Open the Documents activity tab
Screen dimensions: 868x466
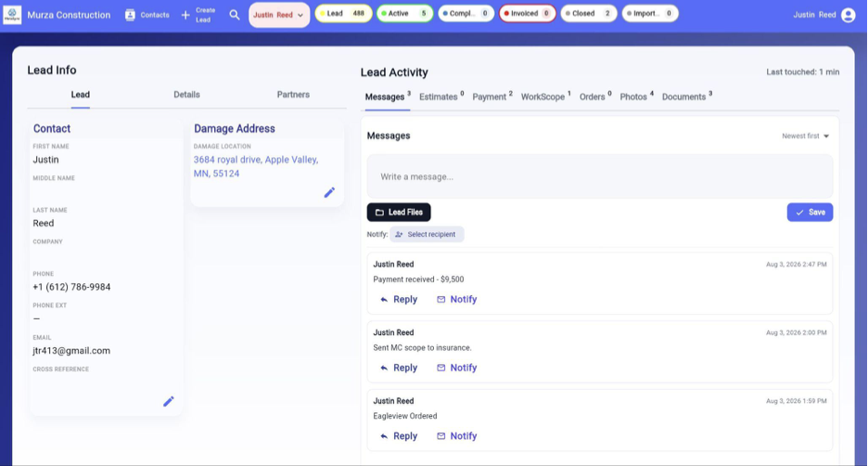[x=687, y=97]
